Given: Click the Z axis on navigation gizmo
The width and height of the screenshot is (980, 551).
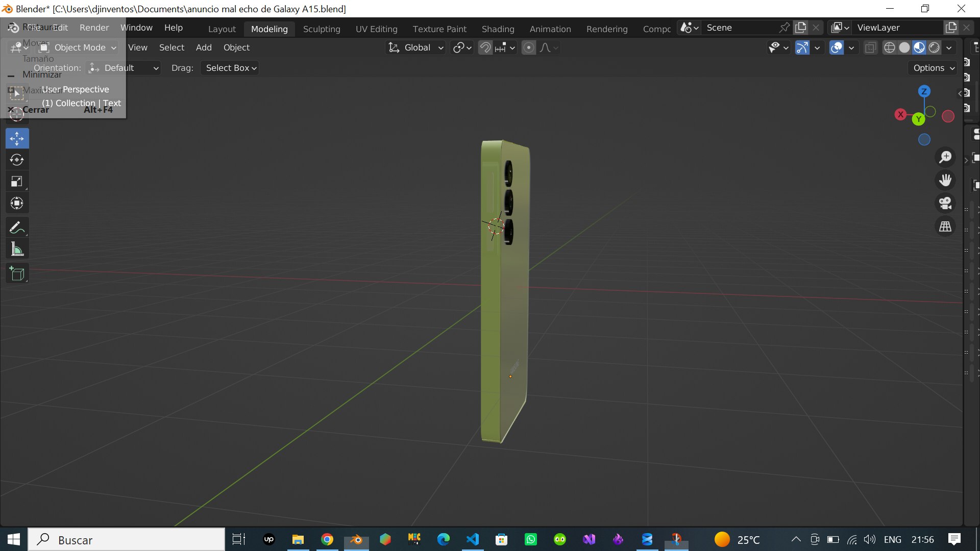Looking at the screenshot, I should [924, 92].
